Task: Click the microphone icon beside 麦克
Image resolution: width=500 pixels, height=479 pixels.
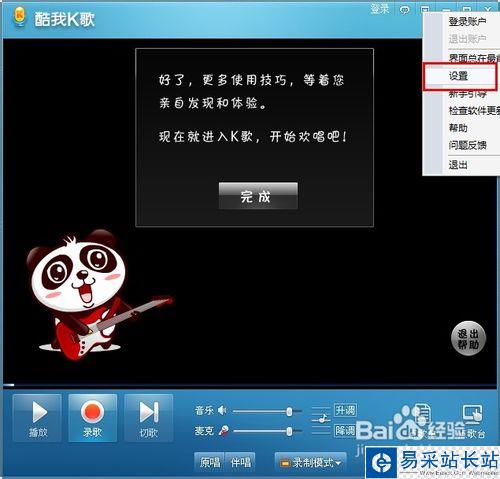Action: coord(223,431)
